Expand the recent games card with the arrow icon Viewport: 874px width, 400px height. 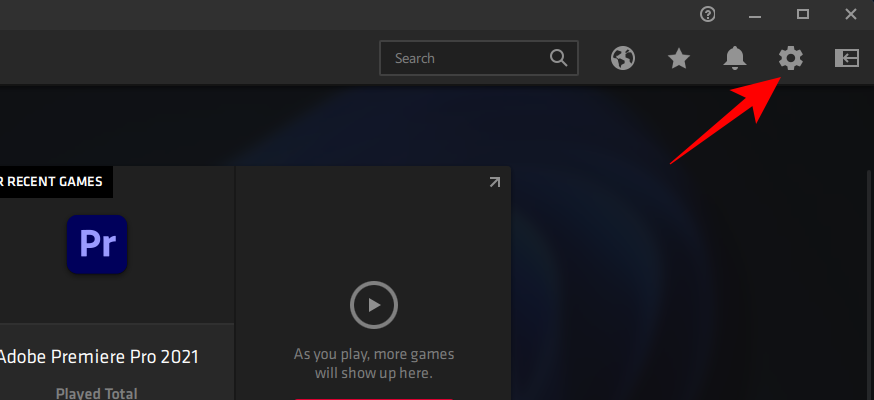tap(494, 182)
